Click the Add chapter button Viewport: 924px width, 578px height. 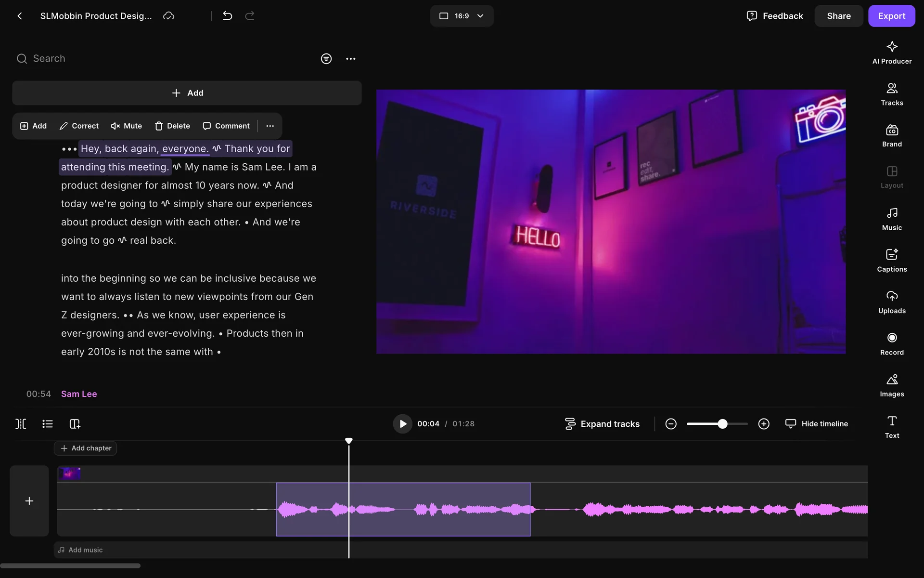coord(86,448)
